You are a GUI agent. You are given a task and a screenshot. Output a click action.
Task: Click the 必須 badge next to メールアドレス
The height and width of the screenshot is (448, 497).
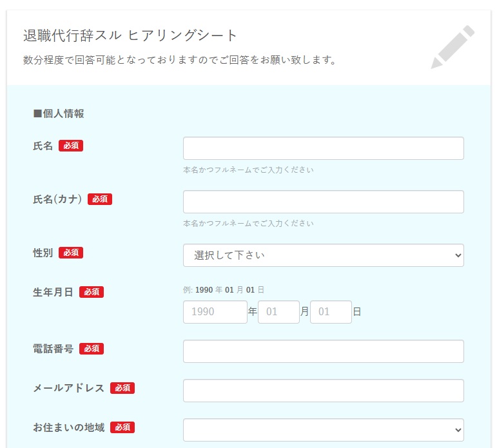click(x=122, y=388)
